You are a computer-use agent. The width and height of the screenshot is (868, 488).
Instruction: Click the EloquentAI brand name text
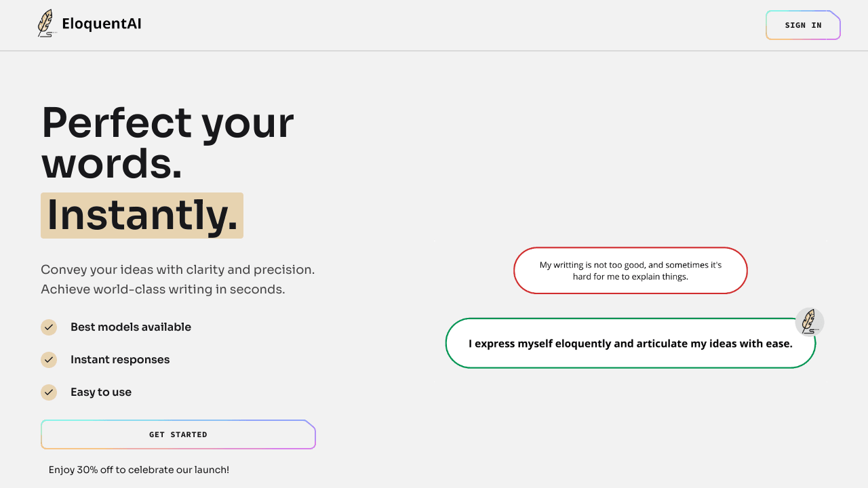click(102, 24)
